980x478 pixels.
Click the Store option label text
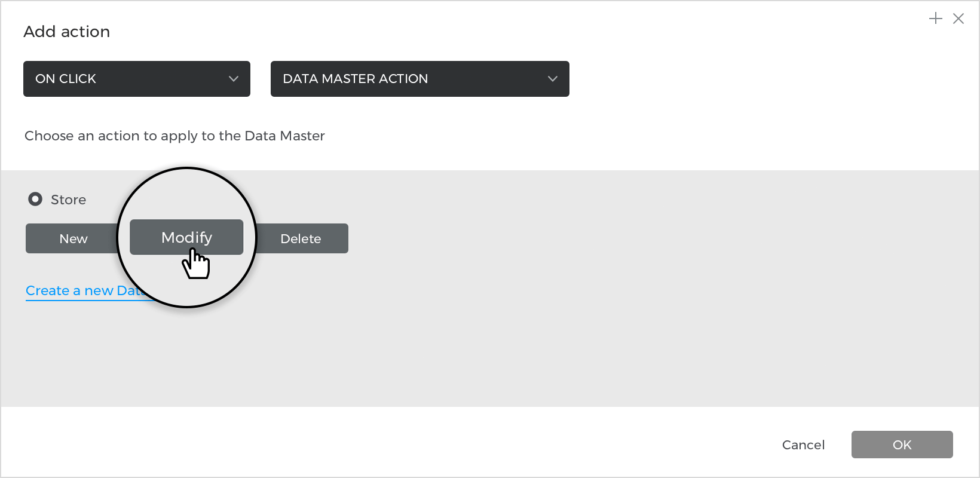tap(68, 200)
